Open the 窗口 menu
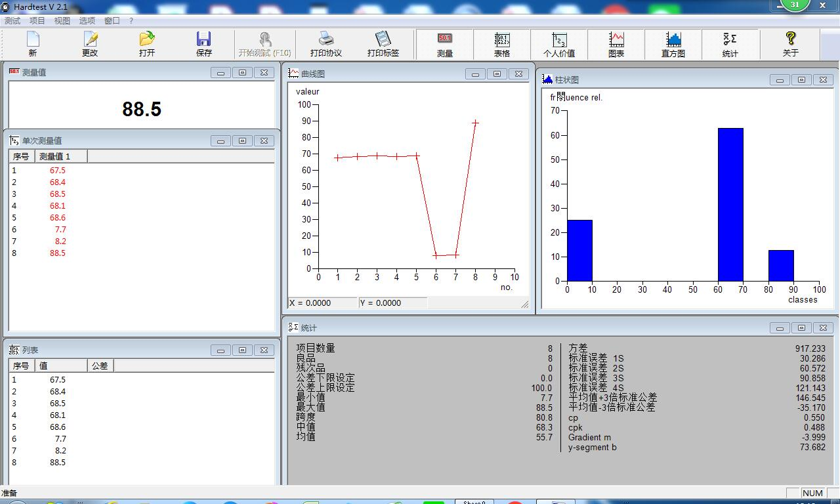 pos(112,20)
